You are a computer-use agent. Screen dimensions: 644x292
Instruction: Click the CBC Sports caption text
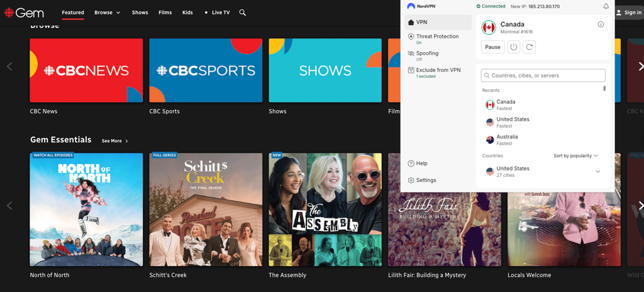coord(164,111)
